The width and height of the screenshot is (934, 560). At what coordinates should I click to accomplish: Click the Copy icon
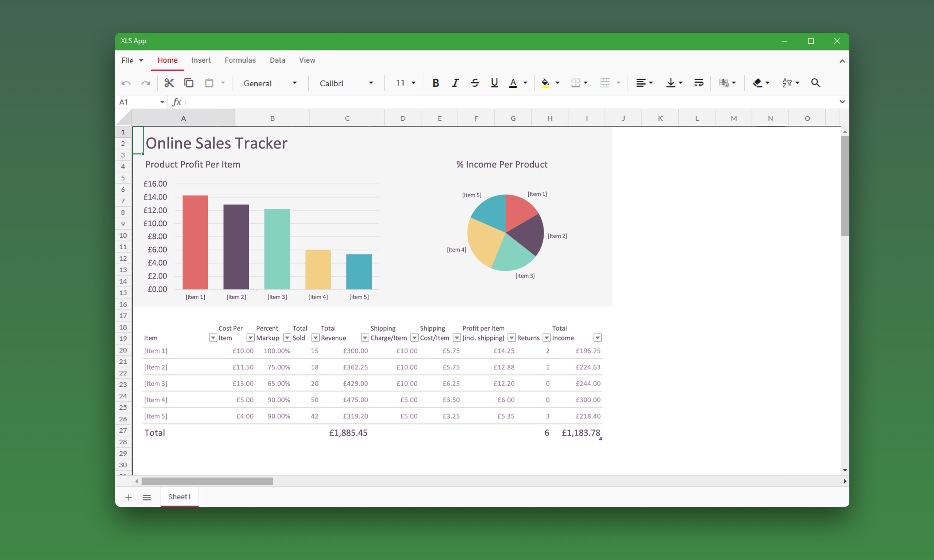(x=189, y=83)
